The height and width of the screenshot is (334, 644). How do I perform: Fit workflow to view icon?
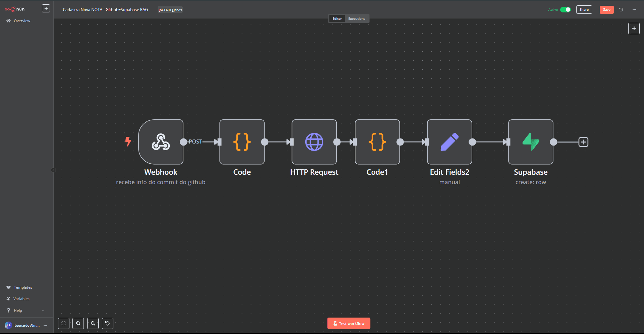(64, 324)
